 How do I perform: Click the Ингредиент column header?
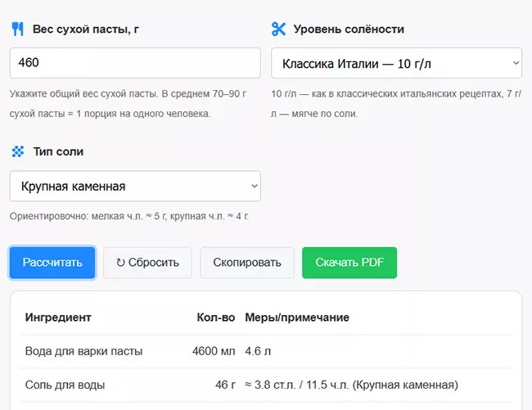click(x=58, y=318)
